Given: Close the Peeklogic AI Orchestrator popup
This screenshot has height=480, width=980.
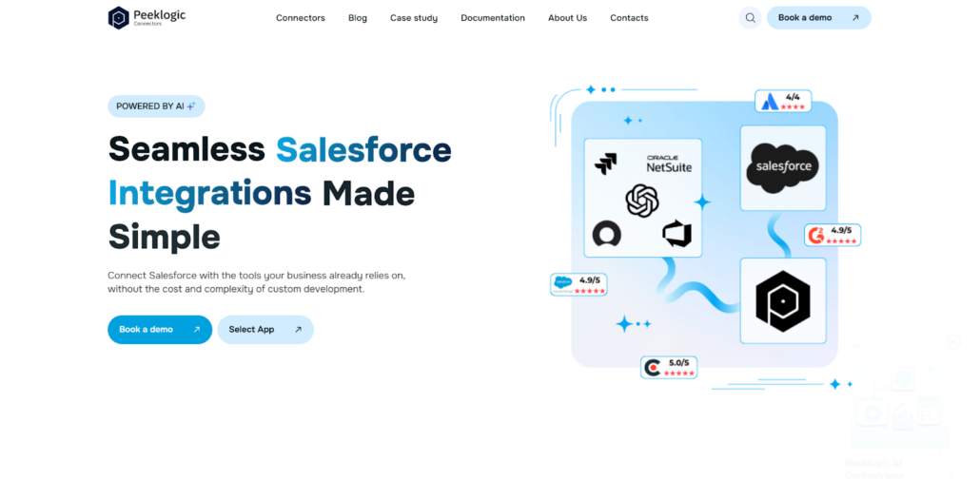Looking at the screenshot, I should pyautogui.click(x=953, y=341).
